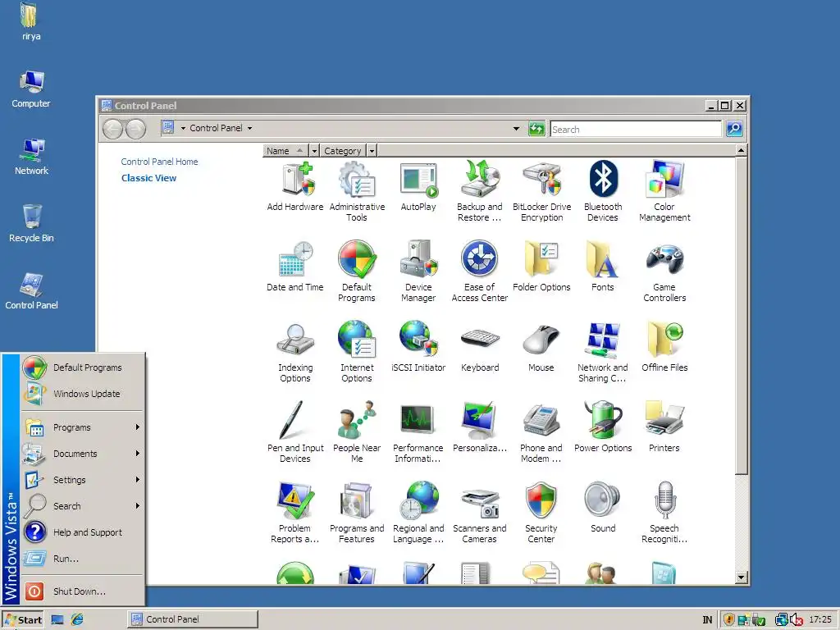
Task: Open Administrative Tools
Action: click(x=357, y=191)
